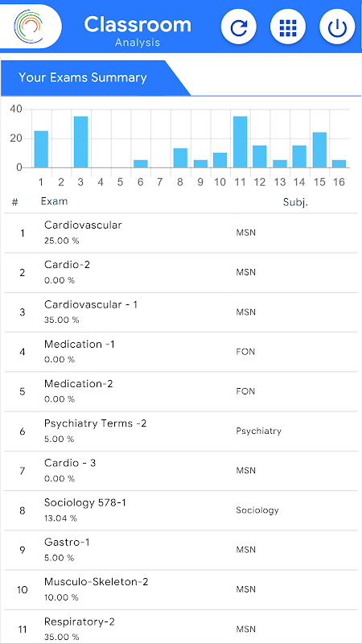Open the Sociology 578-1 exam
Image resolution: width=362 pixels, height=644 pixels.
pos(181,510)
